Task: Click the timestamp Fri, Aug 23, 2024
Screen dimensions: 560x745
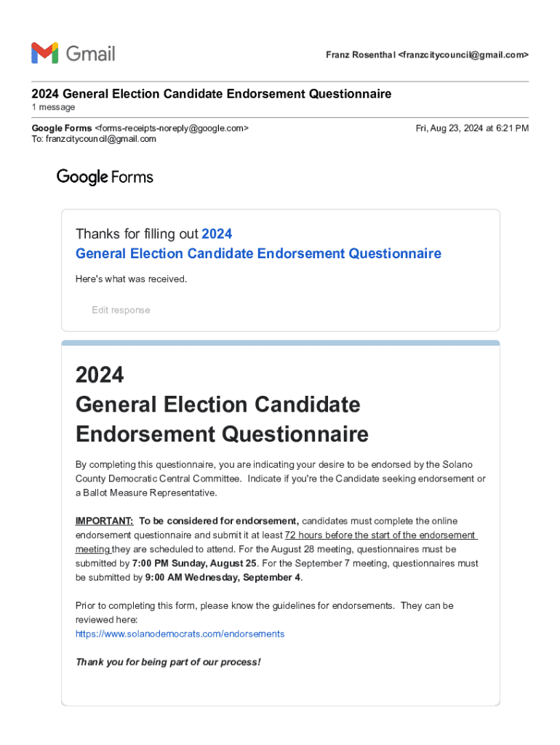Action: coord(471,128)
